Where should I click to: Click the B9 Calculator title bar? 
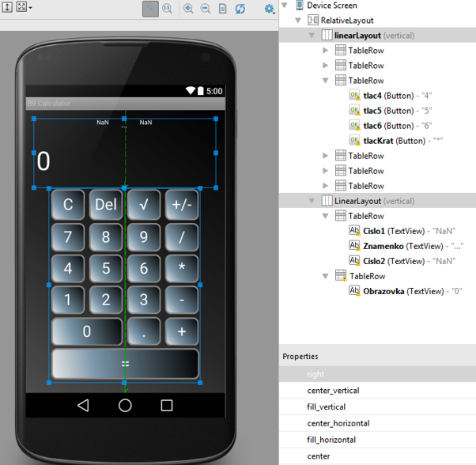click(126, 104)
